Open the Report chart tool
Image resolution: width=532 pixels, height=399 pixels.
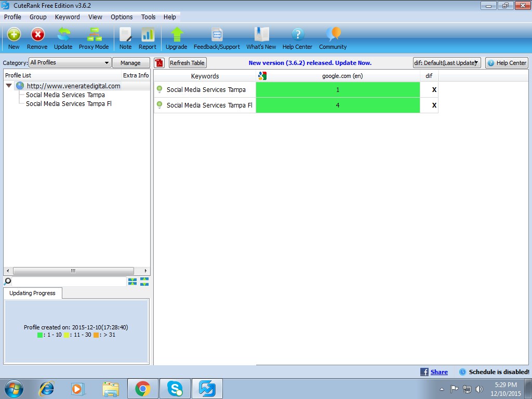tap(148, 38)
